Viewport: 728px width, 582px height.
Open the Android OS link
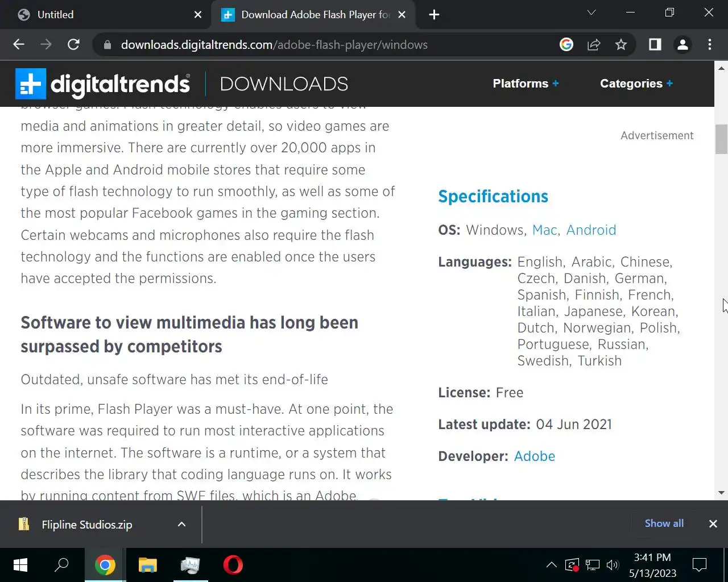591,230
